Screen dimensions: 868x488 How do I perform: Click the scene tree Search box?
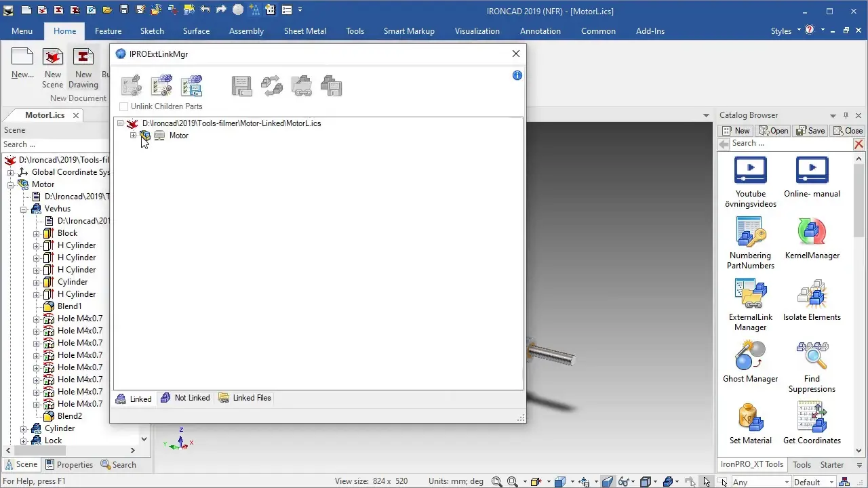coord(56,144)
